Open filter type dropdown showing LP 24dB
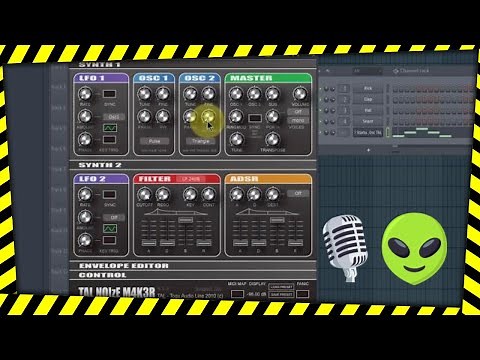The height and width of the screenshot is (360, 480). (x=191, y=179)
